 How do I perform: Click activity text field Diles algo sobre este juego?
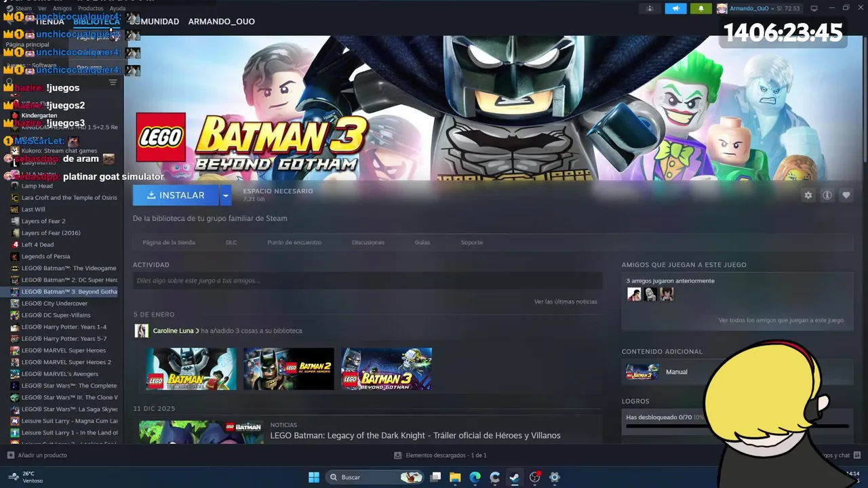[x=368, y=281]
